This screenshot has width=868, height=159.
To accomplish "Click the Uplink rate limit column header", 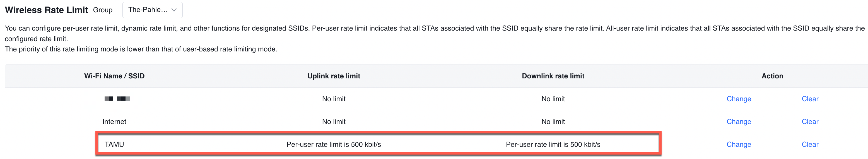I will point(334,76).
